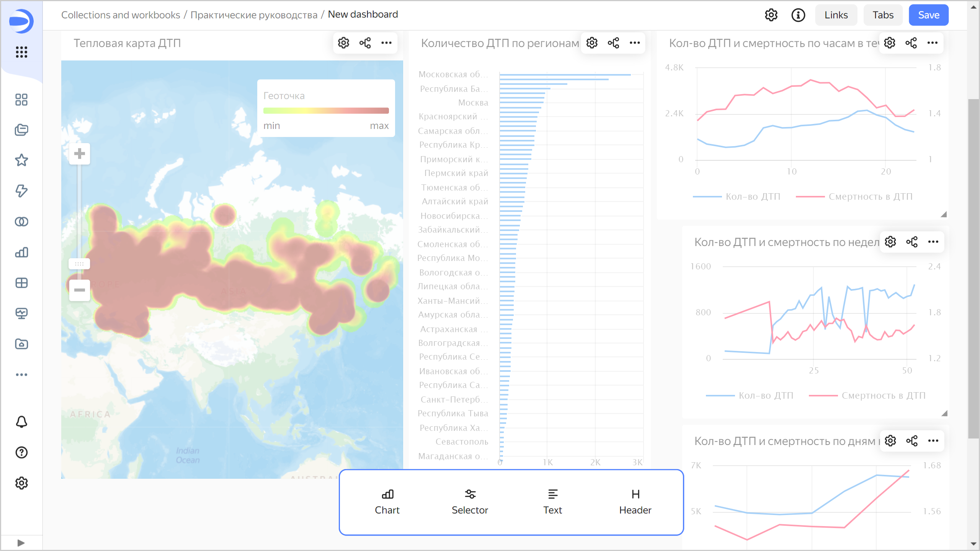Open the Charts section in sidebar
The height and width of the screenshot is (551, 980).
click(x=21, y=252)
